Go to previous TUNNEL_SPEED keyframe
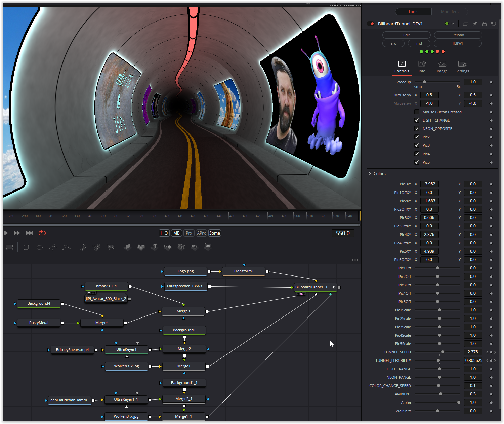Viewport: 504px width, 424px height. click(487, 352)
